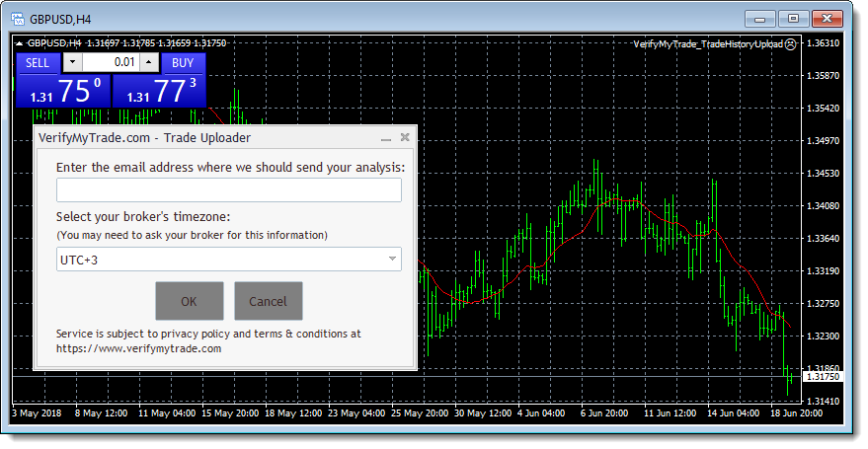Click the 1.32300 price axis label
The image size is (868, 449).
click(x=823, y=337)
